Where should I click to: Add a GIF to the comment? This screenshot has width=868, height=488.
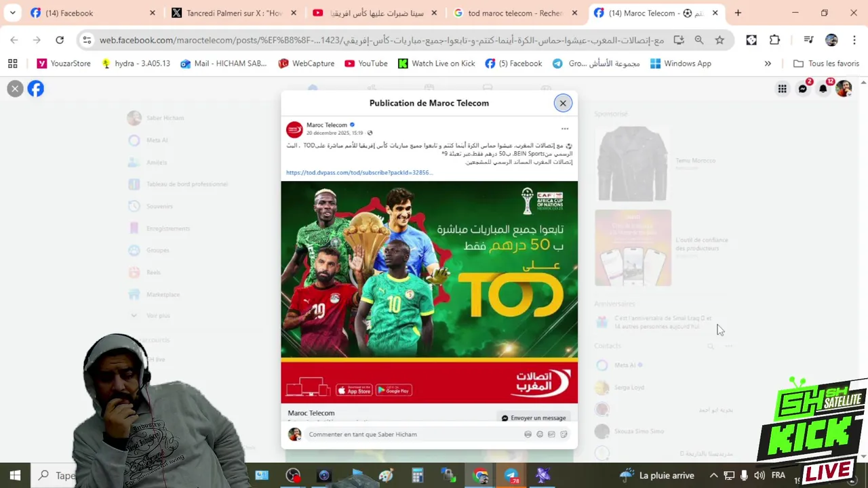[551, 434]
